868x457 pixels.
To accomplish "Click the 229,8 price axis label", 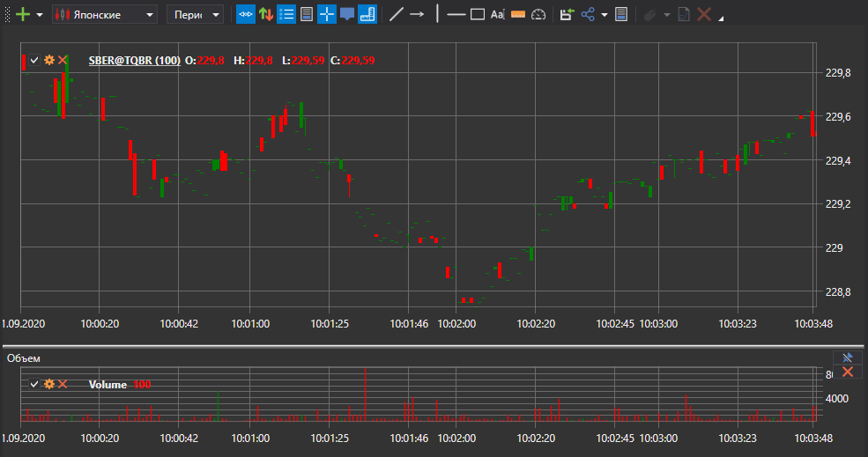I will (838, 72).
